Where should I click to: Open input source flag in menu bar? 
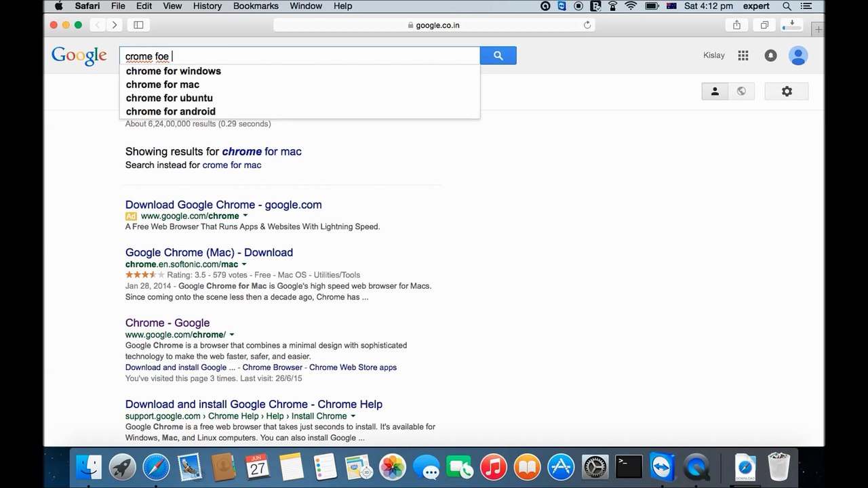point(671,6)
